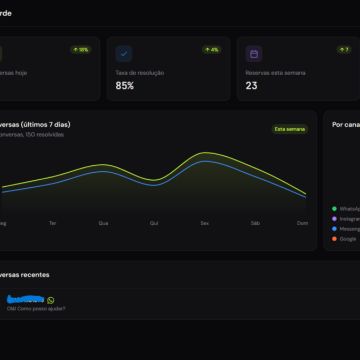360x360 pixels.
Task: Click the Qua label on the chart axis
Action: (x=103, y=223)
